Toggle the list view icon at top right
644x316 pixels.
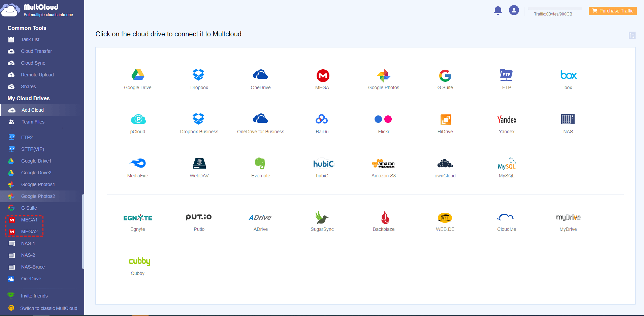pyautogui.click(x=632, y=35)
